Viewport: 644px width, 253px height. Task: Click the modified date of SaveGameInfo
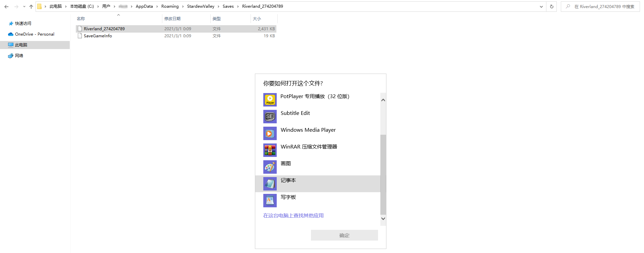[178, 36]
